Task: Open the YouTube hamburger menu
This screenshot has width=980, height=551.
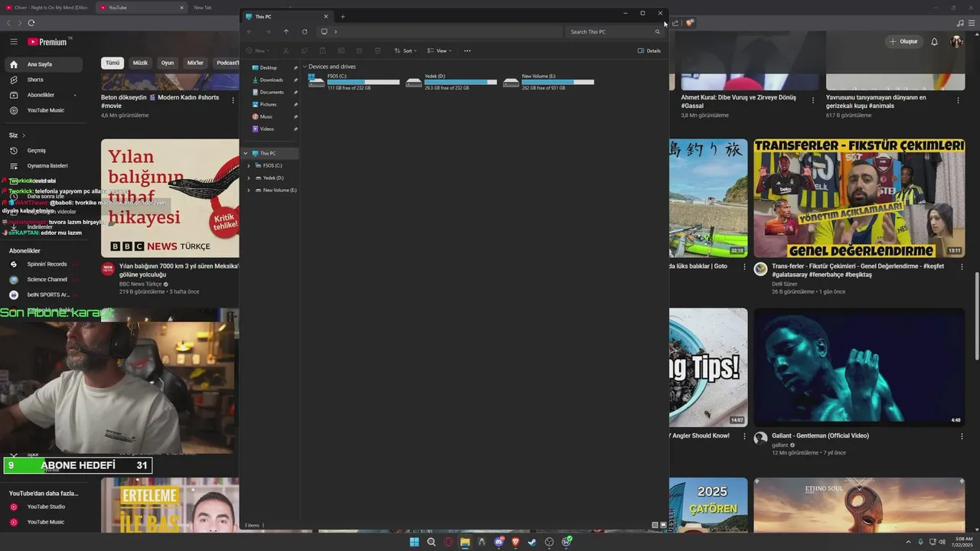Action: [x=14, y=41]
